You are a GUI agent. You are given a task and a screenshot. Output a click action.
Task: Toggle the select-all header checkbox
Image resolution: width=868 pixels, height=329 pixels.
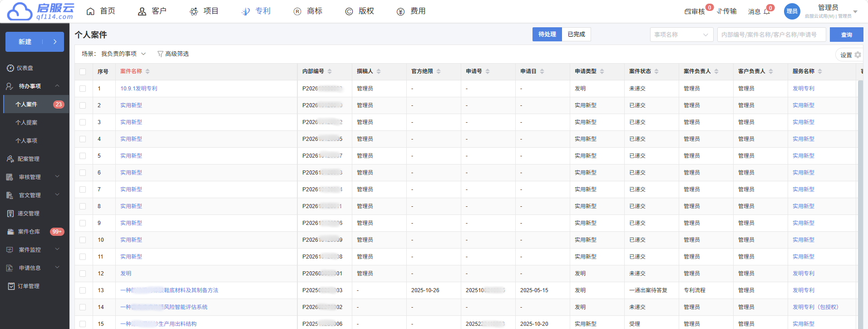(x=83, y=72)
